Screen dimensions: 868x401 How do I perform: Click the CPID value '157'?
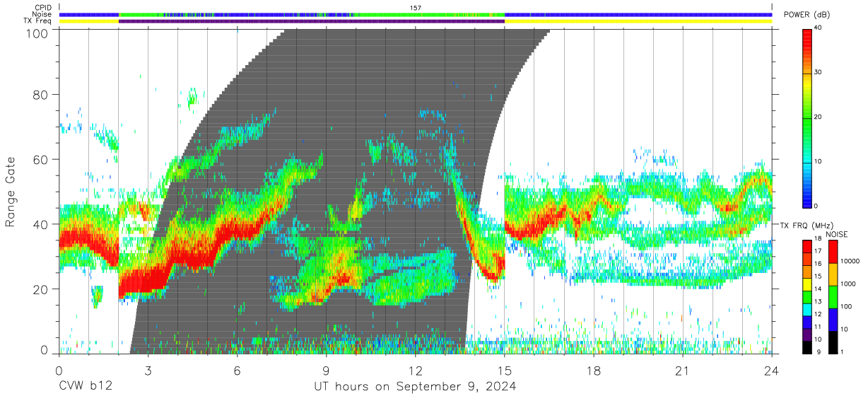pyautogui.click(x=416, y=8)
